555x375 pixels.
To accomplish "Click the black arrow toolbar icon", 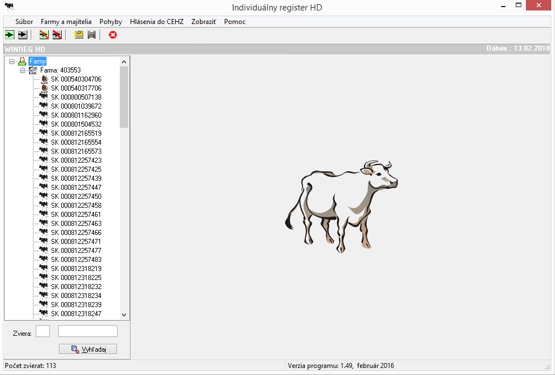I will pos(23,35).
